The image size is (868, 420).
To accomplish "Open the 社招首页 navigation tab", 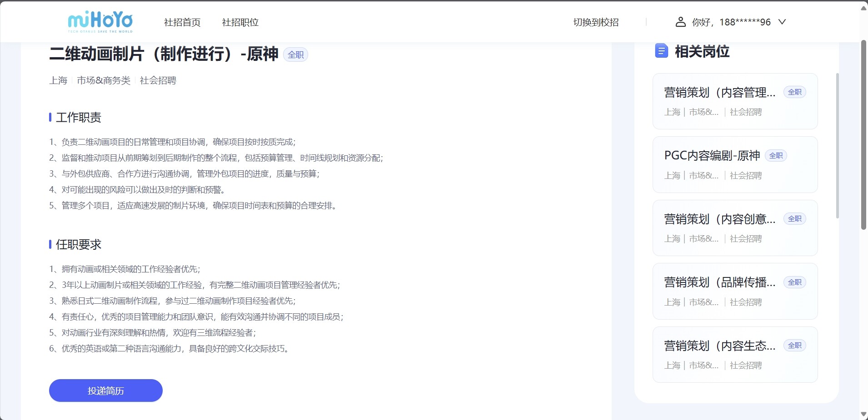I will [x=182, y=22].
